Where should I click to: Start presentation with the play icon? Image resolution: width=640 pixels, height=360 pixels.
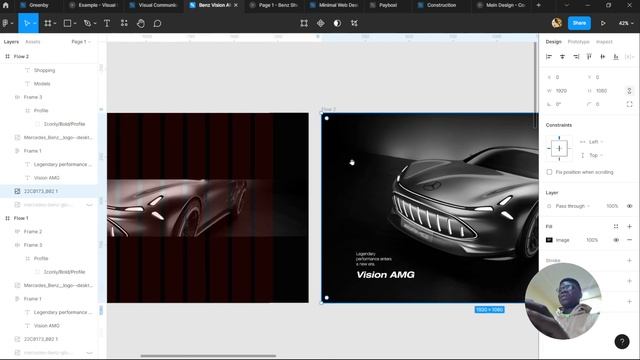coord(603,23)
